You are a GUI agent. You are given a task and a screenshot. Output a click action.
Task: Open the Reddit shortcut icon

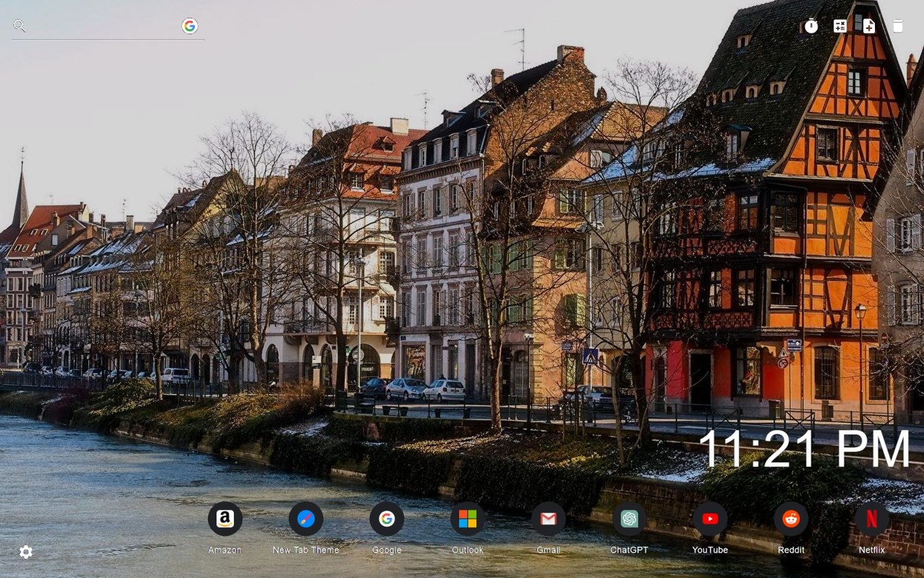791,519
